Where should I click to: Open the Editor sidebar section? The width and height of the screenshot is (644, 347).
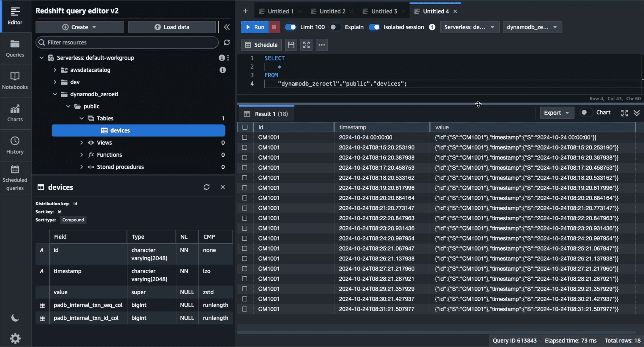(15, 16)
